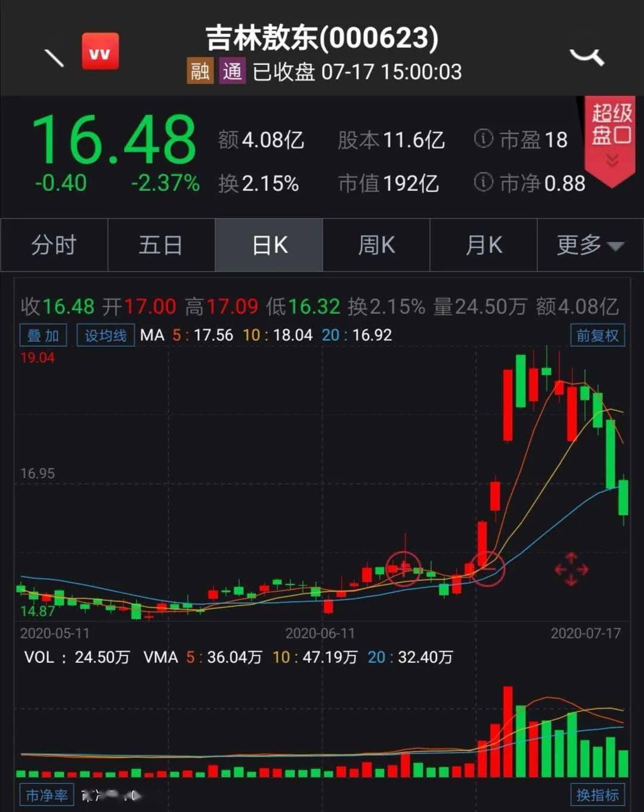
Task: Select the 周K weekly chart tab
Action: click(x=376, y=245)
